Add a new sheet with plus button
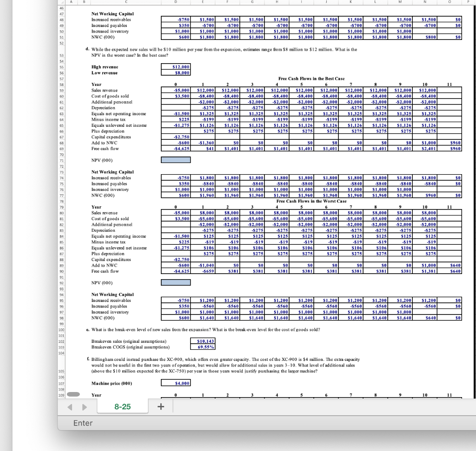 [161, 407]
